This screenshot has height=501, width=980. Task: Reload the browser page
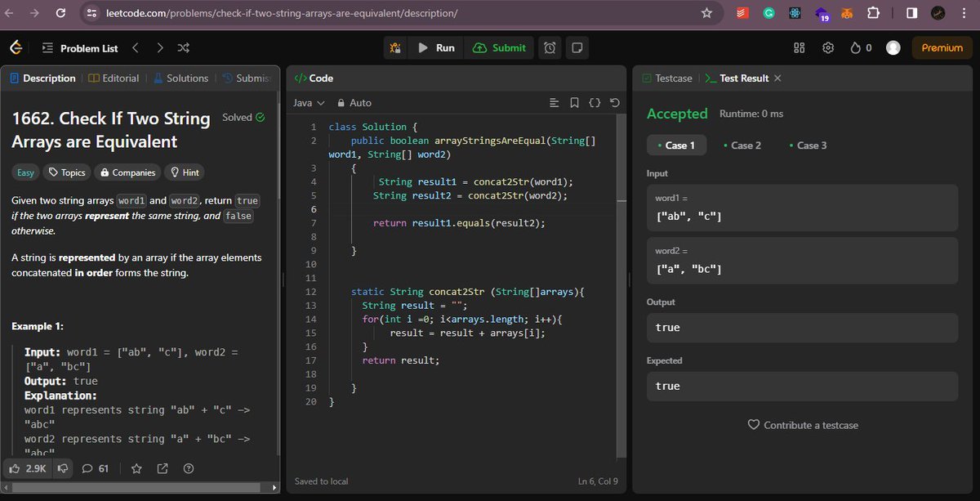point(60,13)
